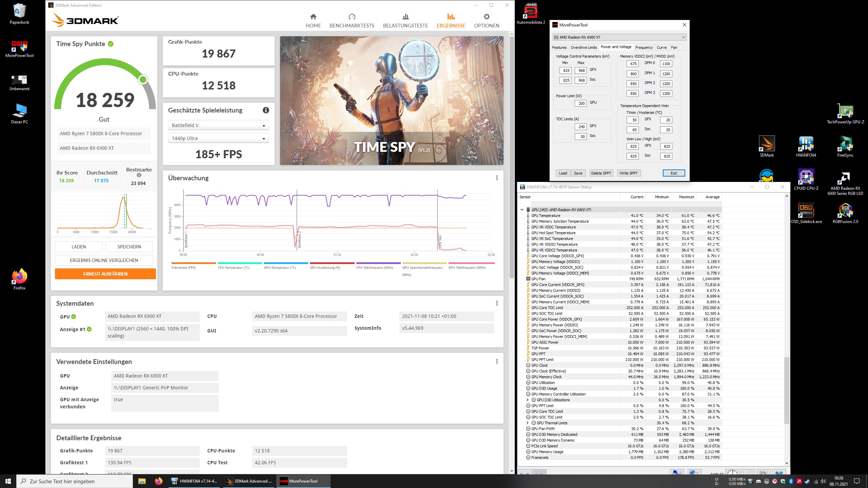Open the Battlefield V game dropdown
Viewport: 868px width, 488px height.
218,125
